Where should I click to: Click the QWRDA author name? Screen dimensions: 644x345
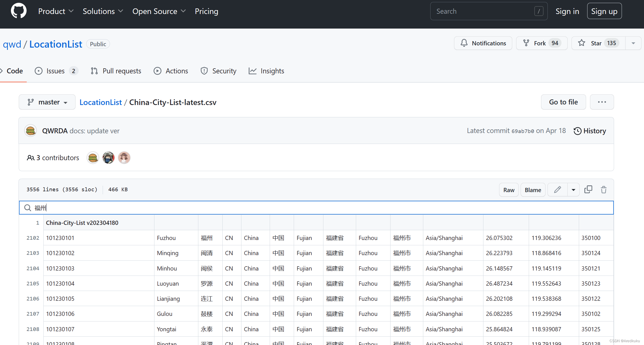click(x=55, y=131)
